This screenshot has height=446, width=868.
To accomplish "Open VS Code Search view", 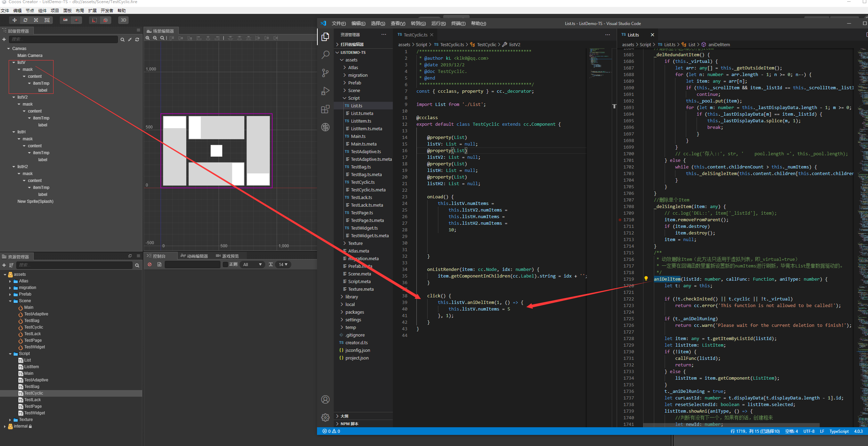I will point(325,55).
